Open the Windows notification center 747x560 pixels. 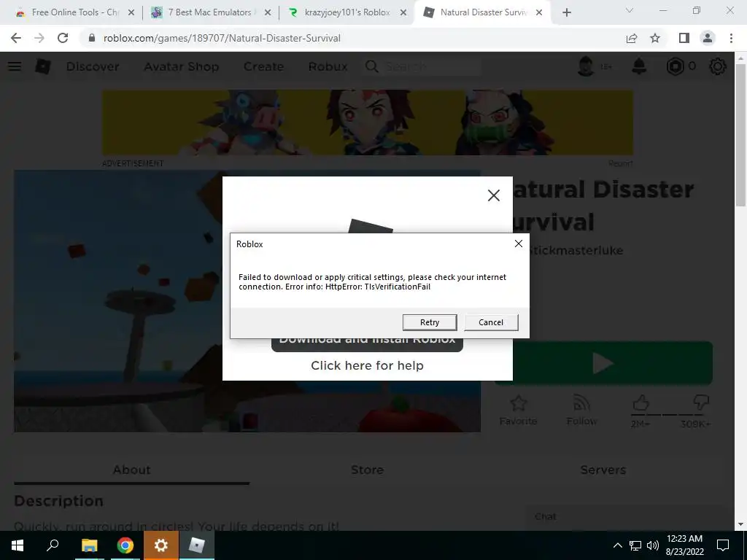[723, 545]
